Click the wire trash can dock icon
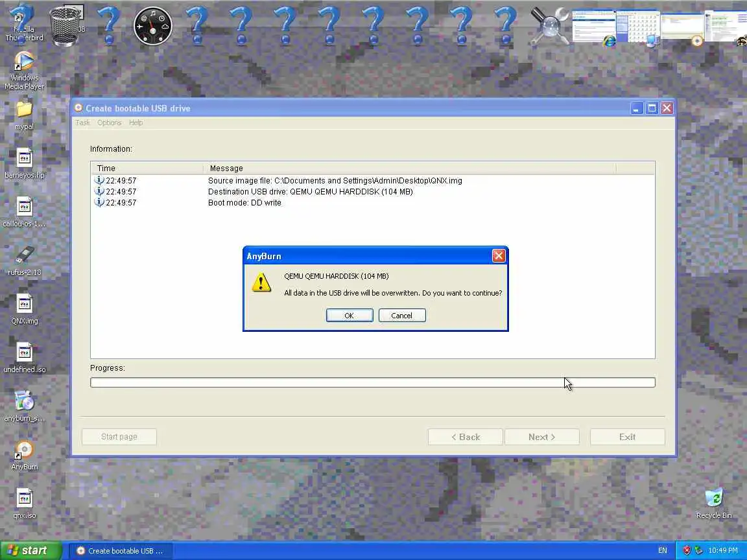The image size is (747, 560). tap(65, 26)
